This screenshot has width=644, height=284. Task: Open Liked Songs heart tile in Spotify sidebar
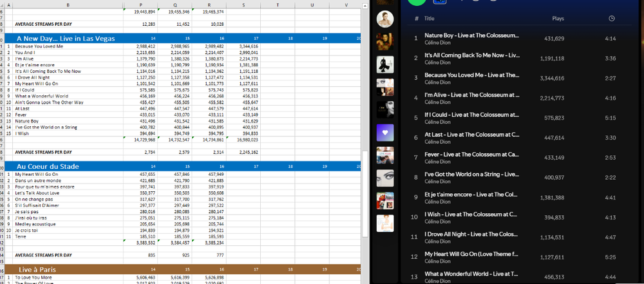coord(385,133)
